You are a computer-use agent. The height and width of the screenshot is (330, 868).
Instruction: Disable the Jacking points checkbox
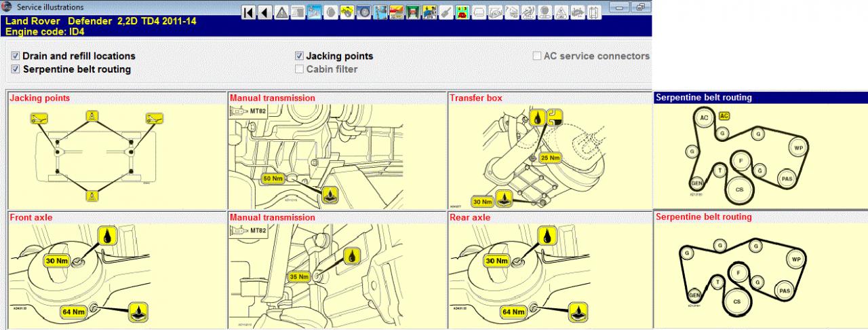coord(299,56)
